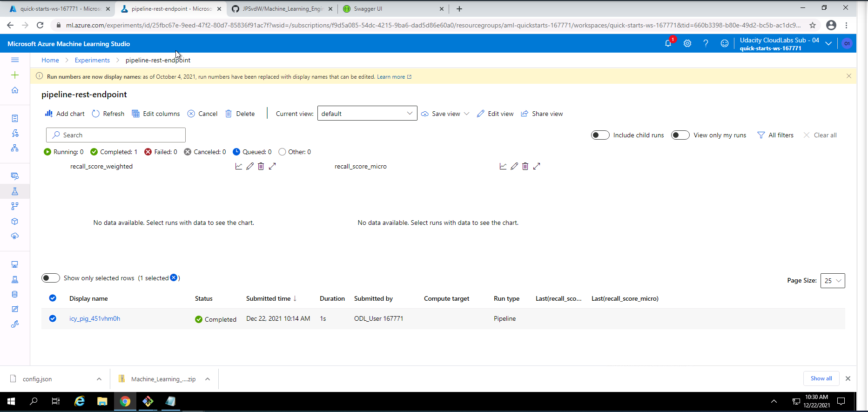This screenshot has height=412, width=868.
Task: Open Edit columns
Action: coord(156,114)
